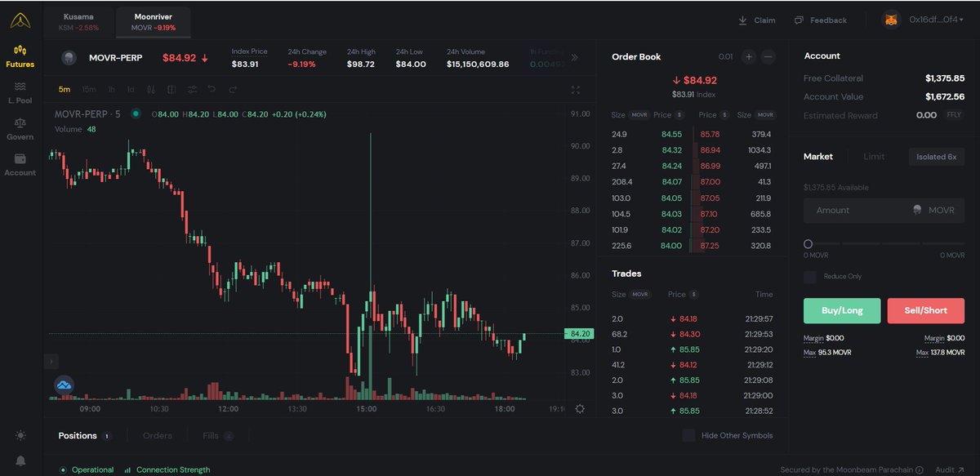Toggle the green legend indicator dot by MOVR-PERP
The width and height of the screenshot is (980, 476).
pos(135,113)
